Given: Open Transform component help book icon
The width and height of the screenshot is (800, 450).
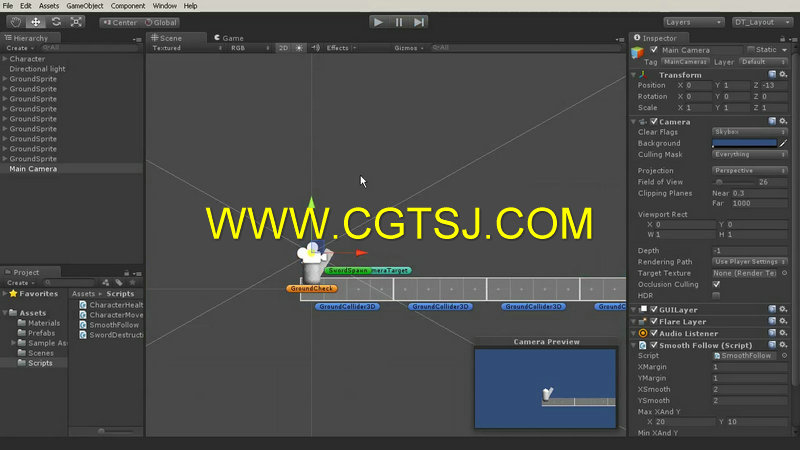Looking at the screenshot, I should pos(772,74).
